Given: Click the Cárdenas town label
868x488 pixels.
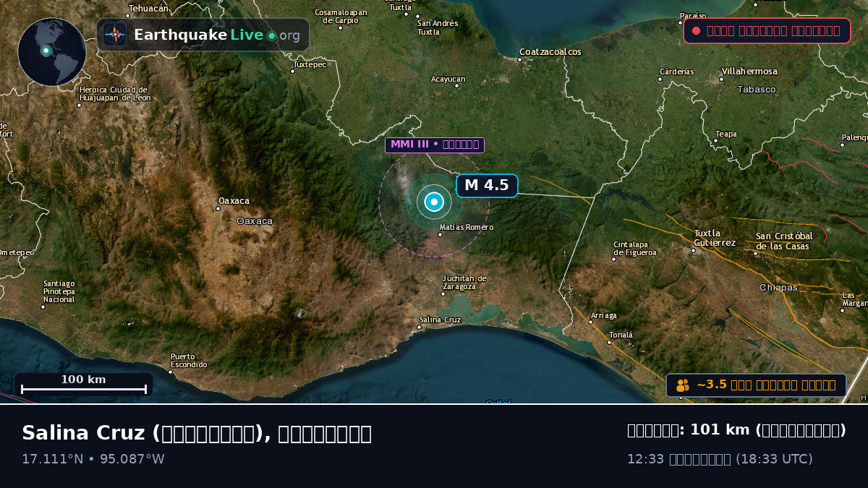Looking at the screenshot, I should 676,72.
